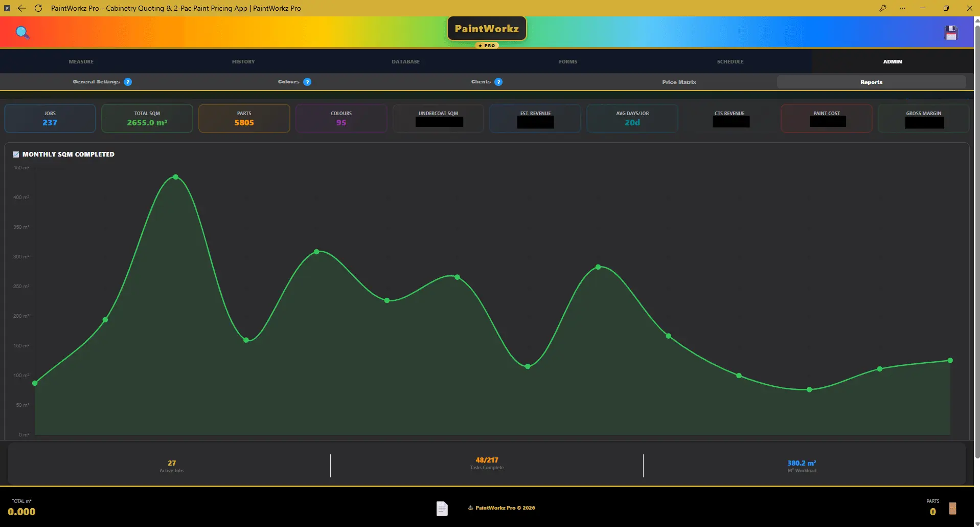Image resolution: width=980 pixels, height=527 pixels.
Task: Click the COLOURS 95 stat card
Action: [341, 118]
